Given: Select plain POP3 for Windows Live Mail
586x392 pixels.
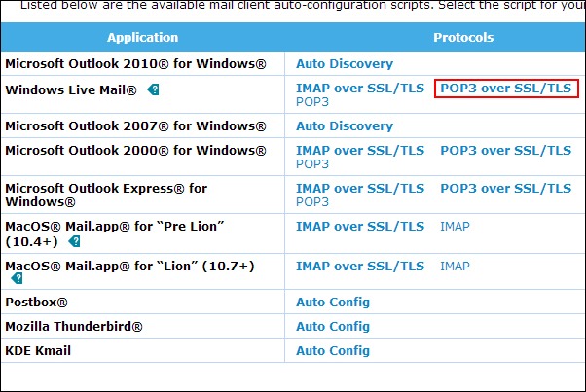Looking at the screenshot, I should tap(312, 102).
